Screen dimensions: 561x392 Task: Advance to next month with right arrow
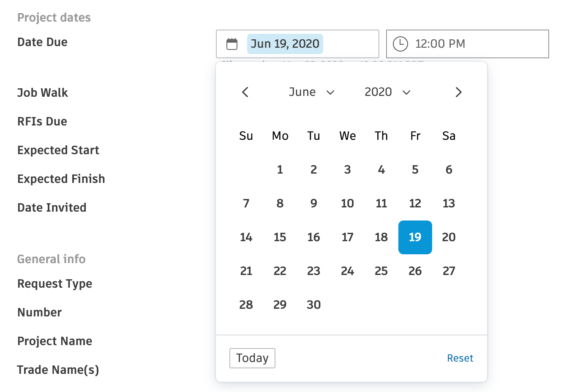coord(458,92)
